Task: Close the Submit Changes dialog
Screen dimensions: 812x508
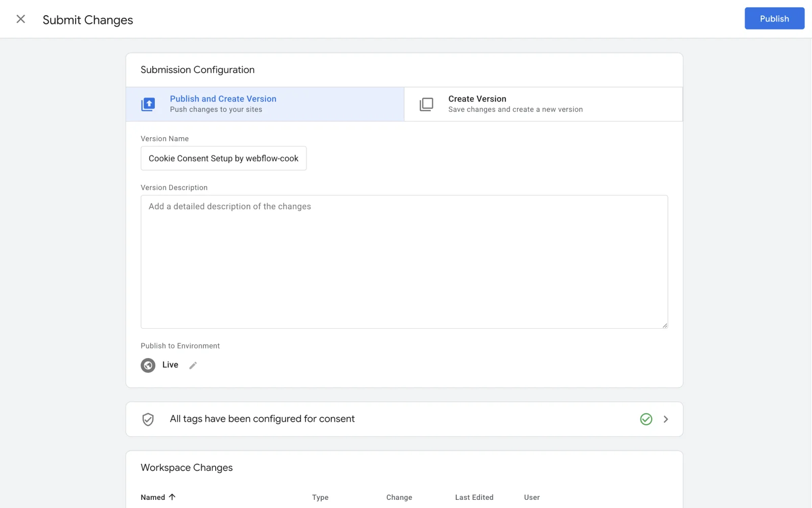Action: [x=21, y=19]
